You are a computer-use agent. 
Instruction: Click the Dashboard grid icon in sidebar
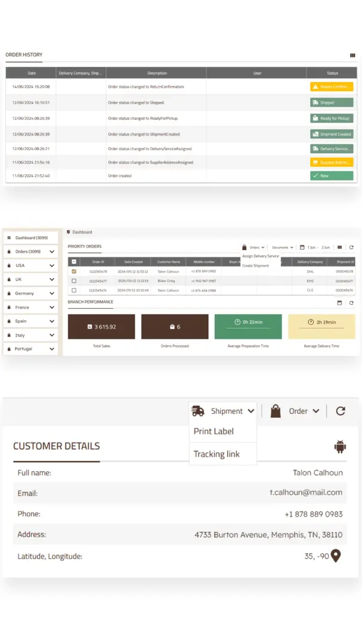(9, 238)
